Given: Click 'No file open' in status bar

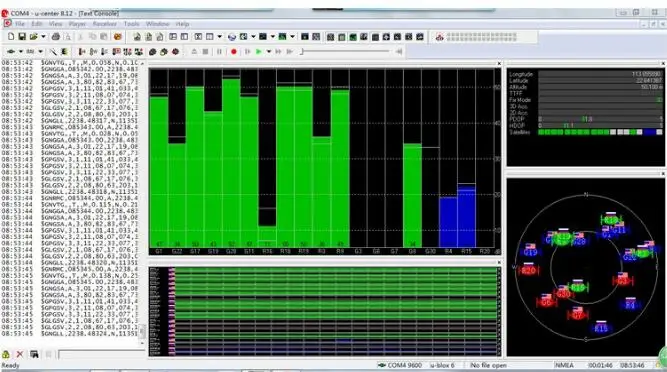Looking at the screenshot, I should pyautogui.click(x=488, y=365).
